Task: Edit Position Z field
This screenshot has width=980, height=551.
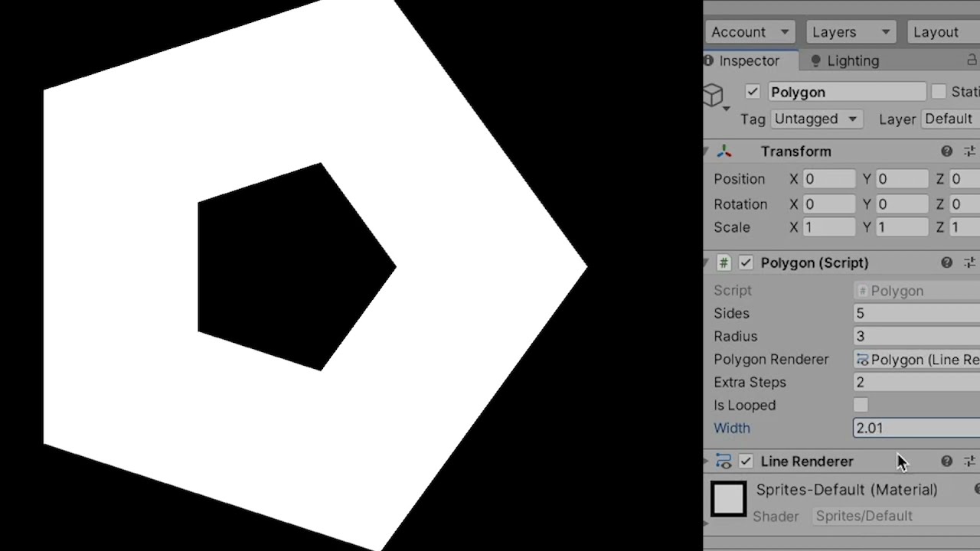Action: click(965, 179)
